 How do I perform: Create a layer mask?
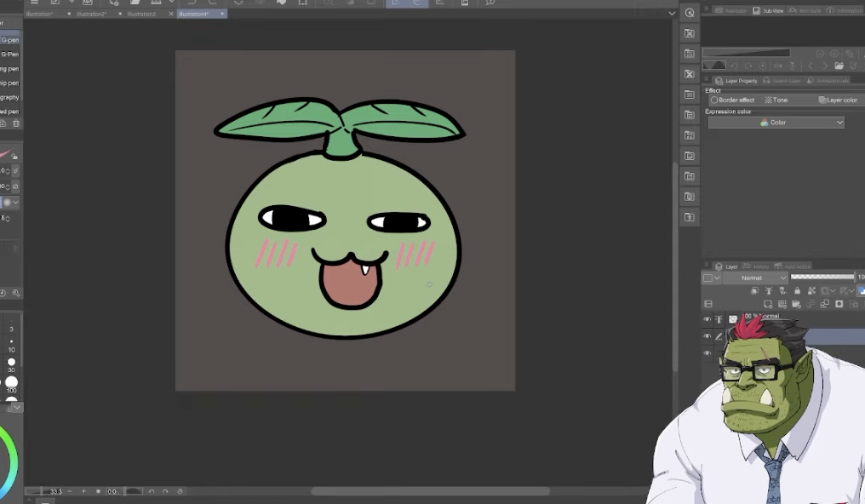[839, 304]
